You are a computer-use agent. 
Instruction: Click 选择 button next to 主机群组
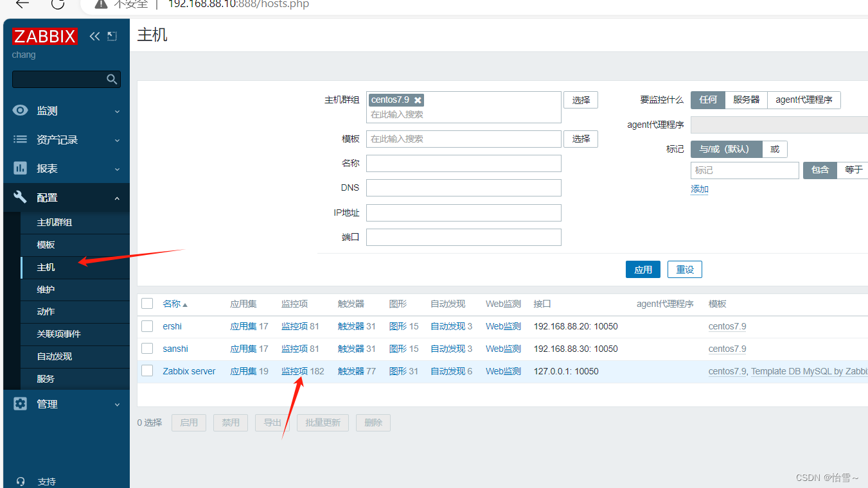pyautogui.click(x=581, y=100)
